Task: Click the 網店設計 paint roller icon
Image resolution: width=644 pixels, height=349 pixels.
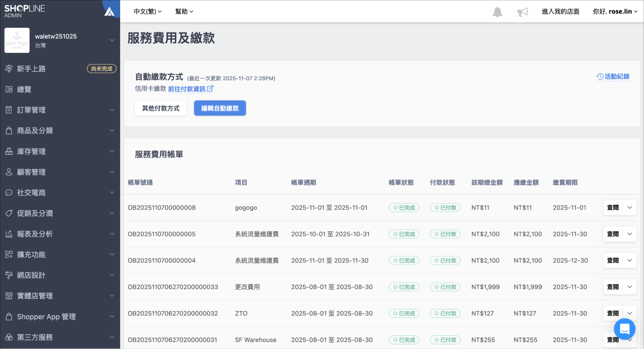Action: point(9,275)
